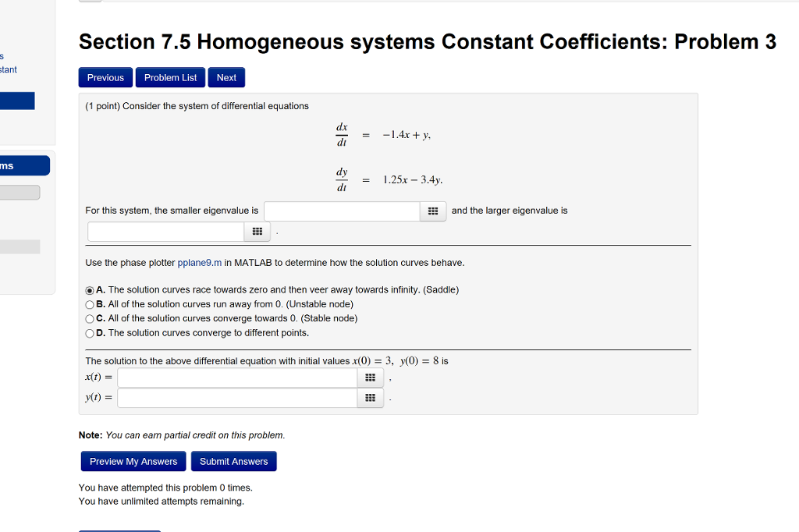The image size is (799, 532).
Task: Pick option D about converging to different points
Action: (90, 332)
